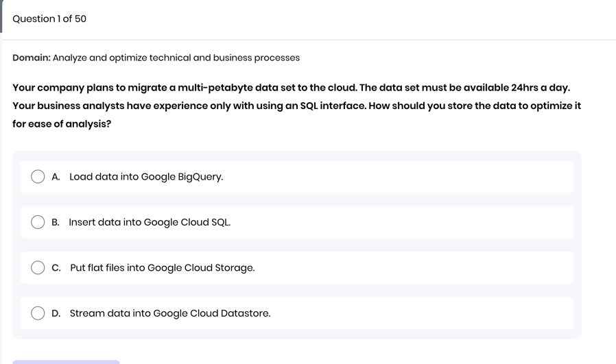Click the "D." option letter

(x=56, y=313)
